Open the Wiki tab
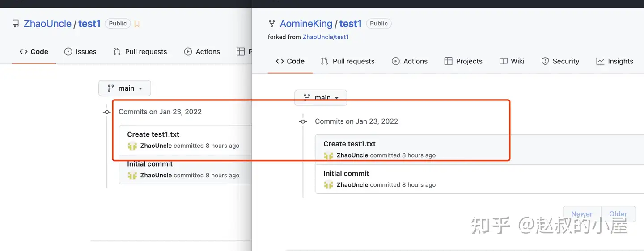The image size is (644, 251). [x=512, y=61]
